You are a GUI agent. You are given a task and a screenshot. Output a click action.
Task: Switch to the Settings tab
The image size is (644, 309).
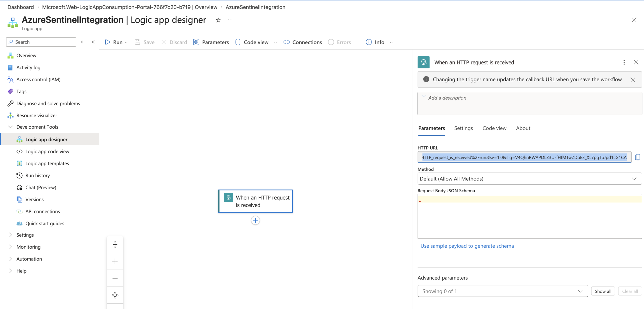(463, 128)
